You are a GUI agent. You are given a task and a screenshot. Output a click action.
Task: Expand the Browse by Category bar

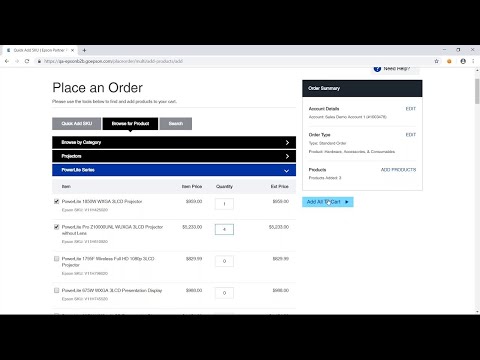[x=174, y=143]
